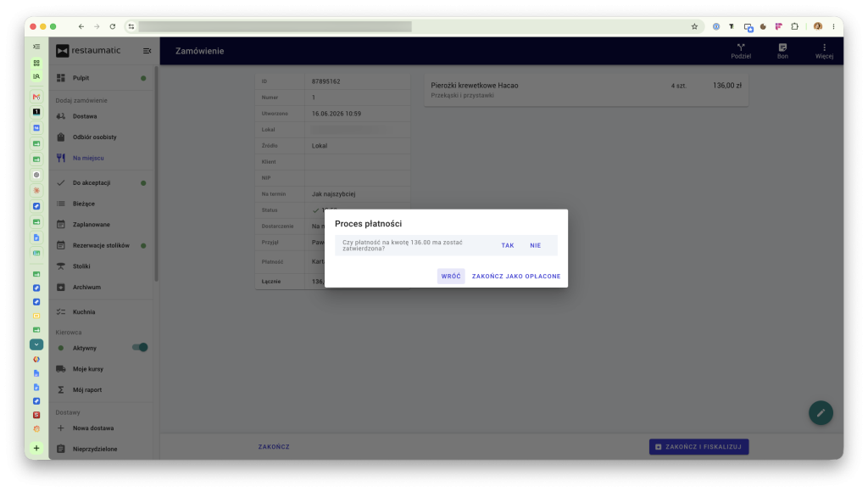This screenshot has width=868, height=492.
Task: Click the green pencil edit button
Action: 821,413
